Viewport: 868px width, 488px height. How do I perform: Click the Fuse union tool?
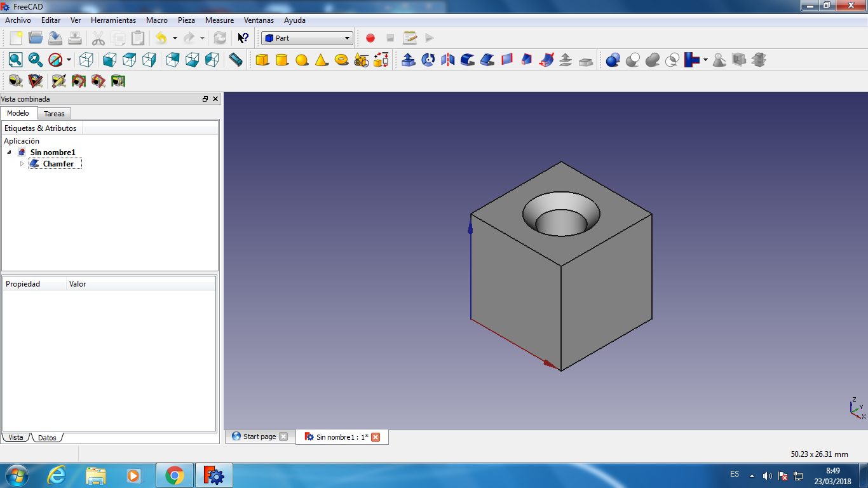653,60
